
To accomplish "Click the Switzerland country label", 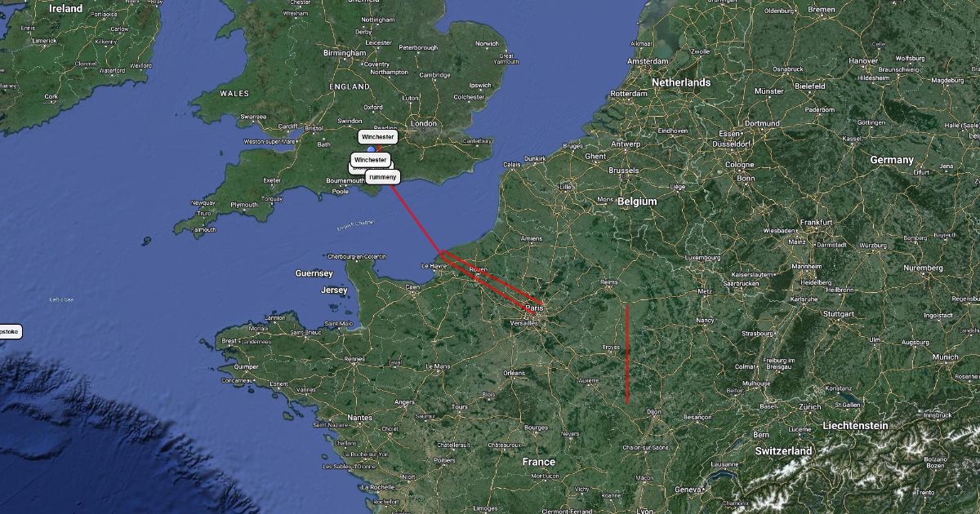I will pos(783,451).
